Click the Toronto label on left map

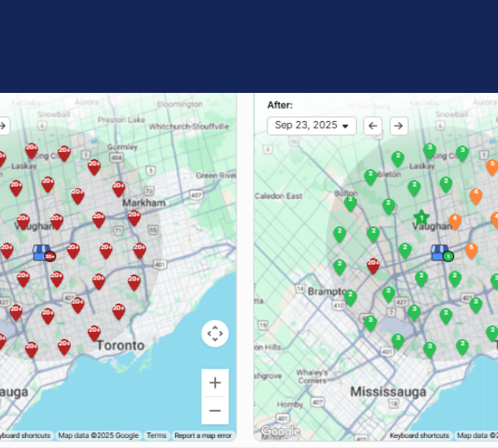(120, 344)
